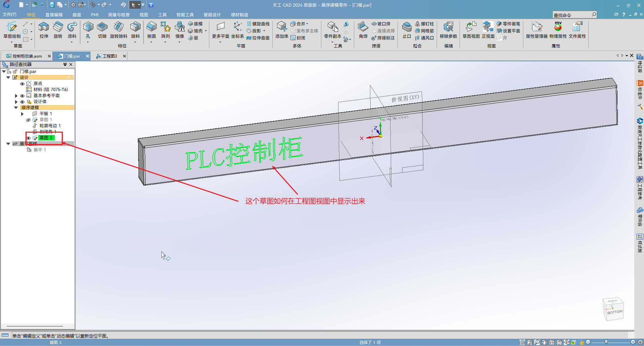This screenshot has height=346, width=644.
Task: Select the 角焊 fillet weld tool
Action: [x=363, y=30]
